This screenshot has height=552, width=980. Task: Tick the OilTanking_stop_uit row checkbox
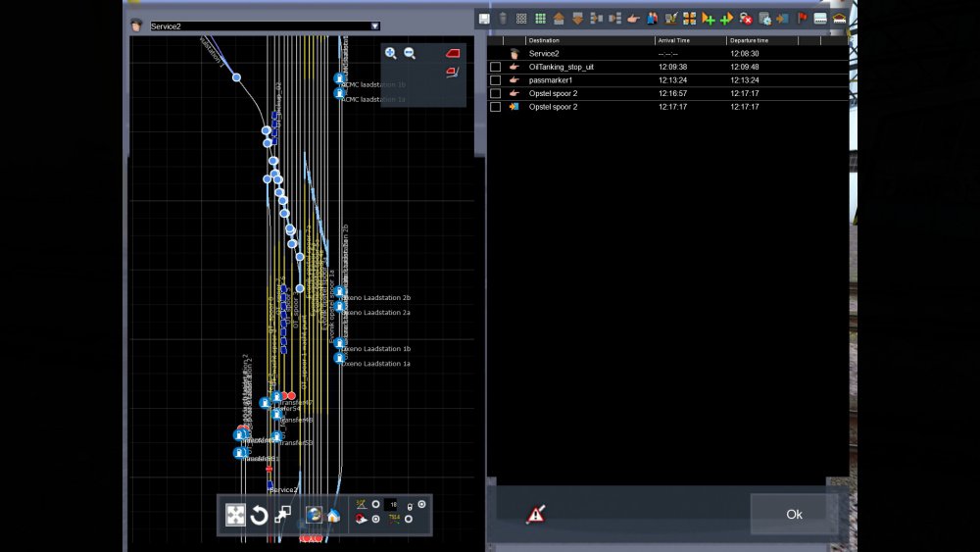point(496,67)
